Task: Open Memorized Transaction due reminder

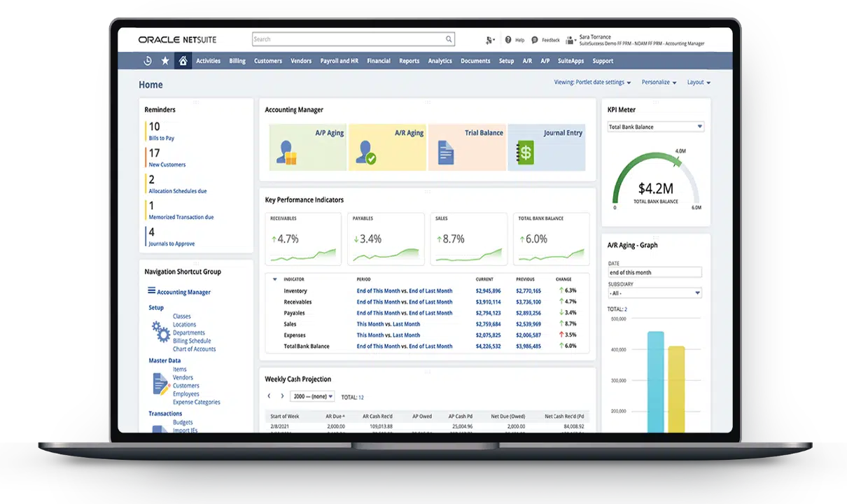Action: click(x=181, y=217)
